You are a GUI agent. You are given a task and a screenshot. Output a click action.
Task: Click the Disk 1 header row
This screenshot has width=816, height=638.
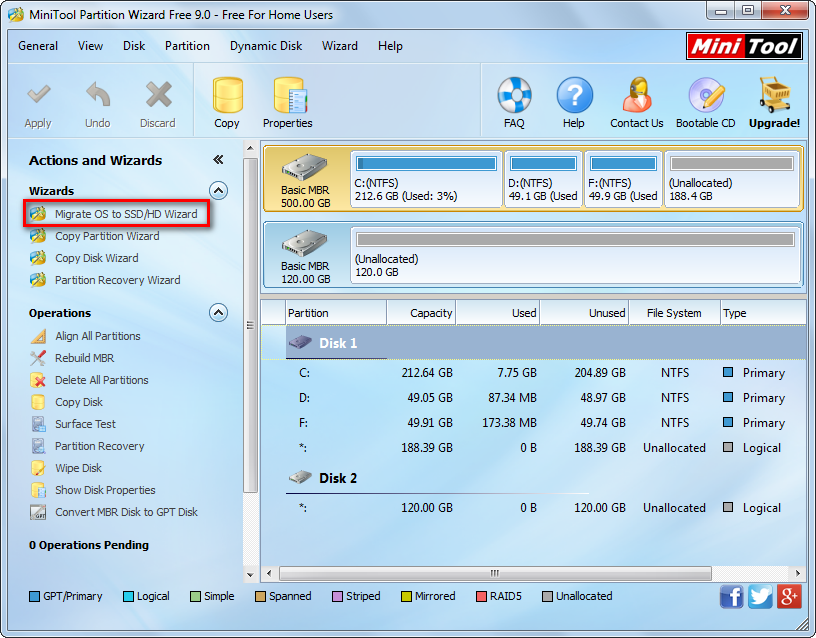coord(533,343)
